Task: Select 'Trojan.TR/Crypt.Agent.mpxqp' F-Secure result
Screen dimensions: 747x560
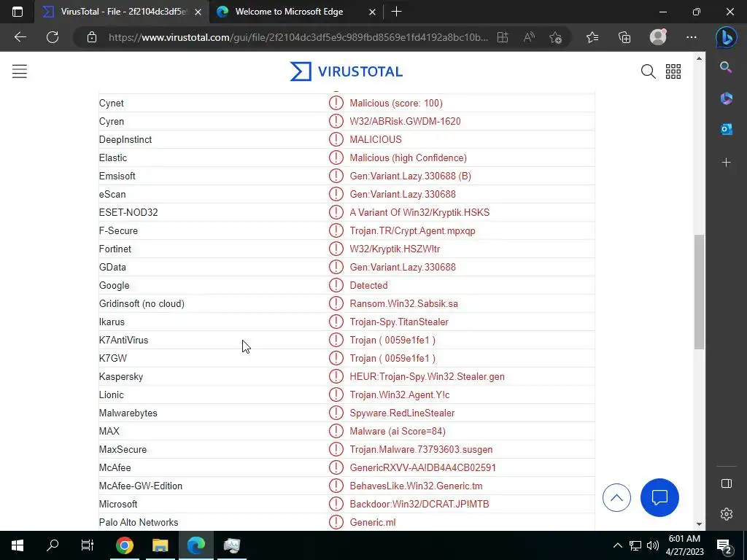Action: pyautogui.click(x=412, y=230)
